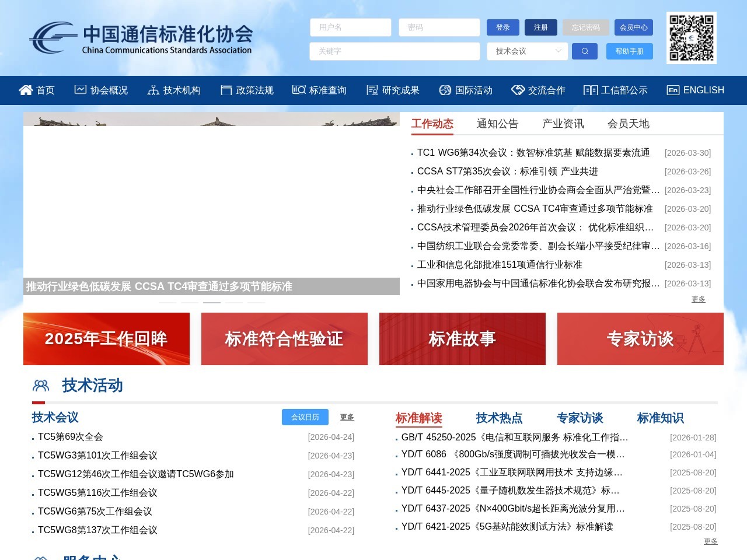Select the 标准查询 magnifier icon in the navbar
Viewport: 747px width, 560px height.
click(x=298, y=90)
